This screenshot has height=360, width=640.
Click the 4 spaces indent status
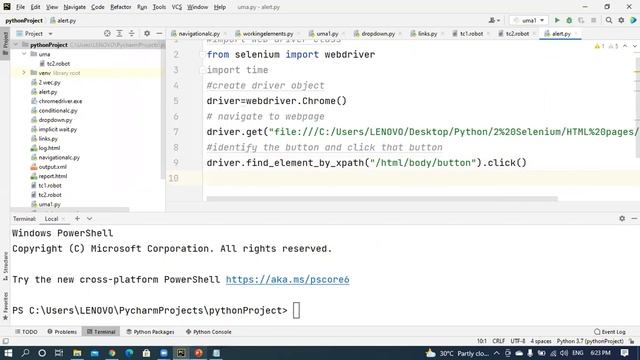click(541, 341)
